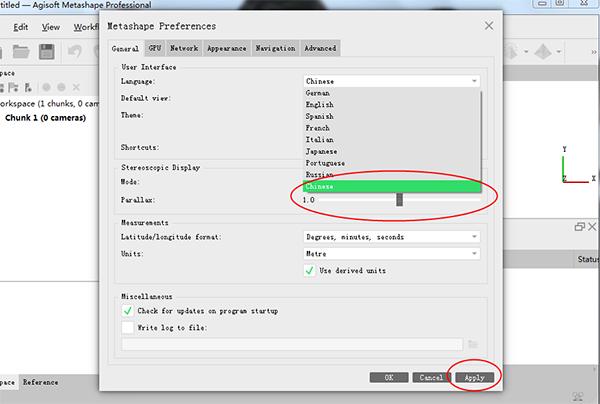The height and width of the screenshot is (404, 600).
Task: Click the browse folder icon beside log path
Action: [473, 344]
